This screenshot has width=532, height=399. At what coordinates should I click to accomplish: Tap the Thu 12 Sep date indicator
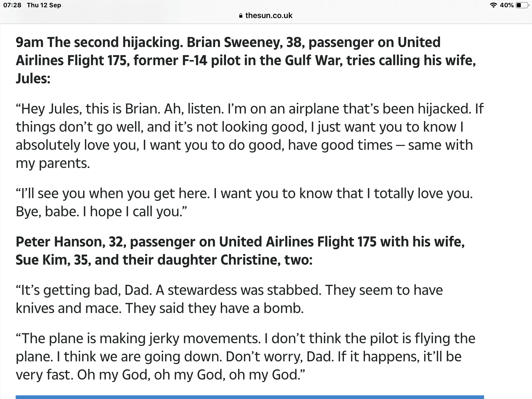tap(44, 5)
